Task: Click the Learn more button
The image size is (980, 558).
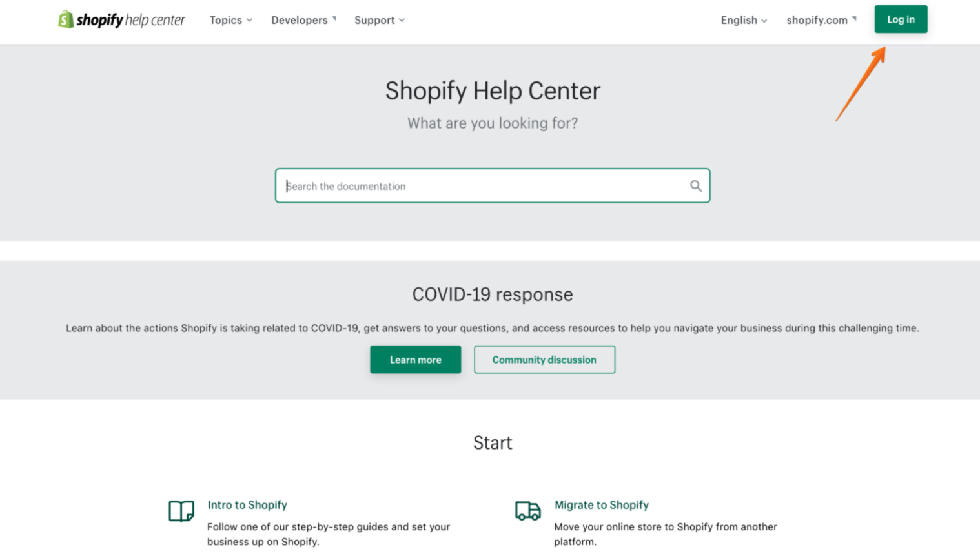Action: click(x=416, y=360)
